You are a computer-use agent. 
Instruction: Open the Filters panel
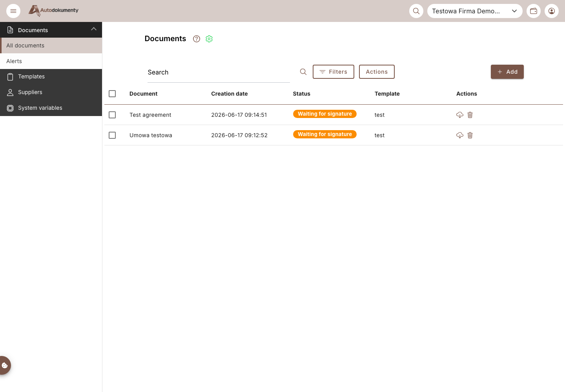[334, 72]
